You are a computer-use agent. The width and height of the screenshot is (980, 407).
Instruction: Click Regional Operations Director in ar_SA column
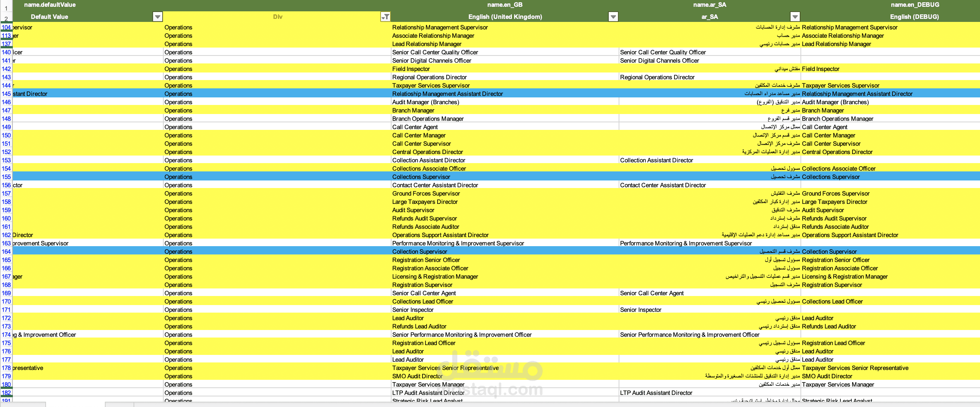point(657,77)
